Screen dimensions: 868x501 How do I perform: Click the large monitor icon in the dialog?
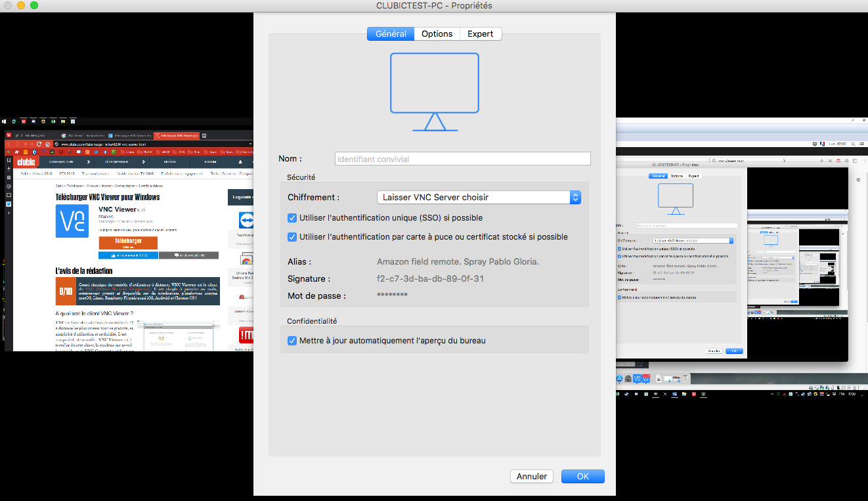pyautogui.click(x=434, y=91)
